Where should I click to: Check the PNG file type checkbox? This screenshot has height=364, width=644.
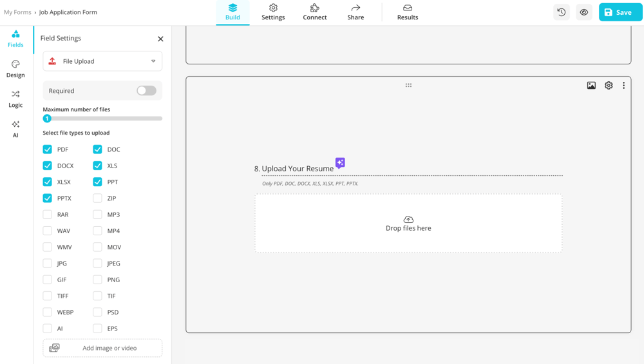click(97, 280)
